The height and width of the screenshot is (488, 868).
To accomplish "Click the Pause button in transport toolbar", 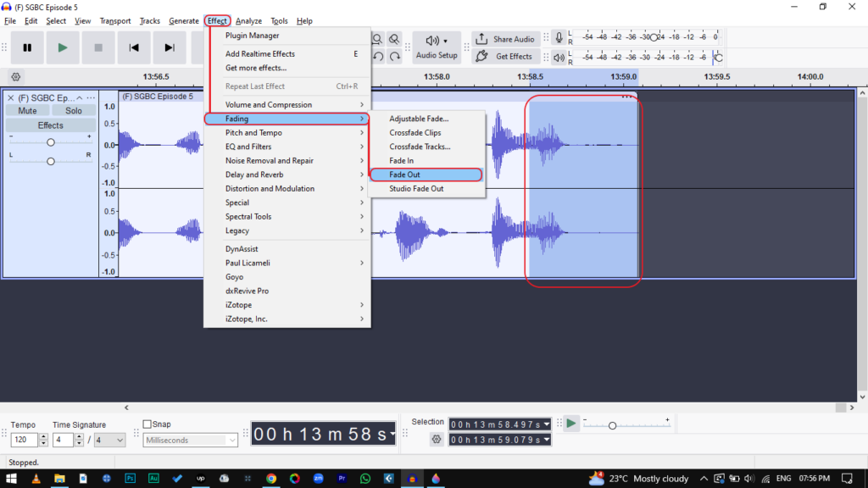I will pos(27,48).
